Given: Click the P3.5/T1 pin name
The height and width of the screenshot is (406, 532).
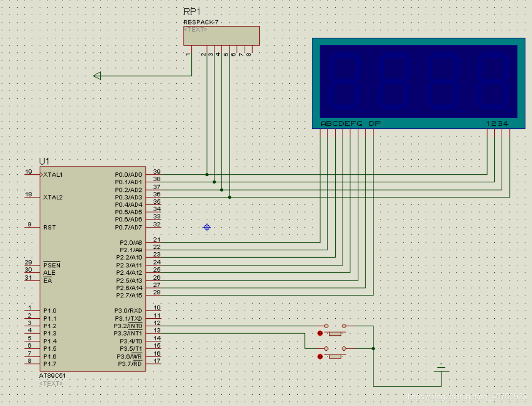Looking at the screenshot, I should coord(131,349).
